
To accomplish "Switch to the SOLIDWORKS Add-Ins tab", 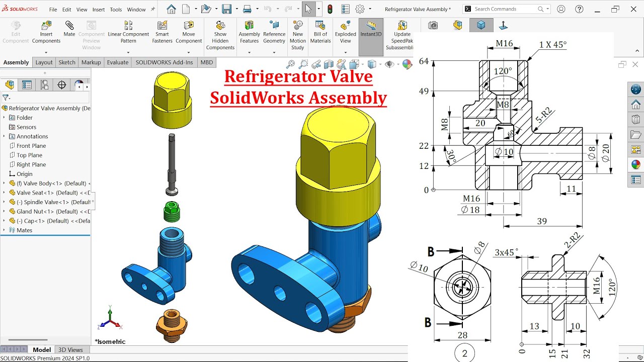I will click(164, 62).
